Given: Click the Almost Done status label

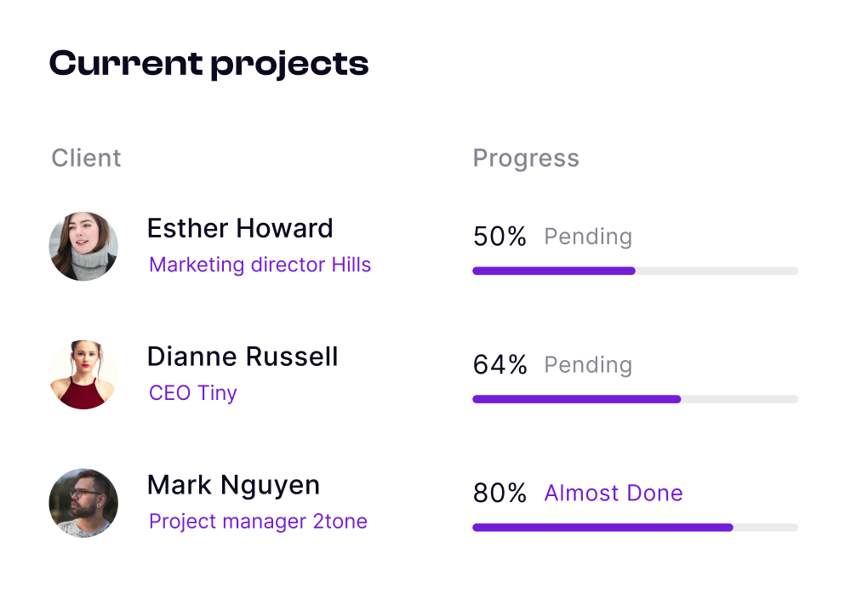Looking at the screenshot, I should [613, 493].
